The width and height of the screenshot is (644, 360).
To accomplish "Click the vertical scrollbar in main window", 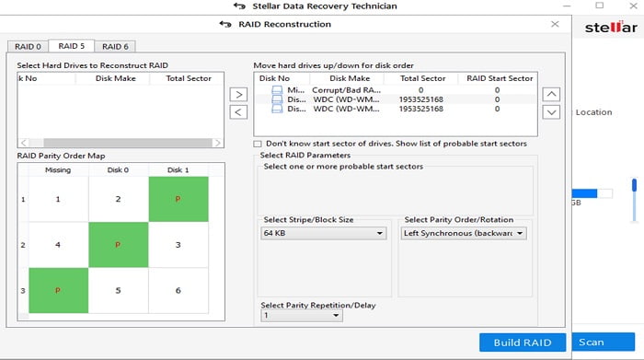I will [x=635, y=200].
